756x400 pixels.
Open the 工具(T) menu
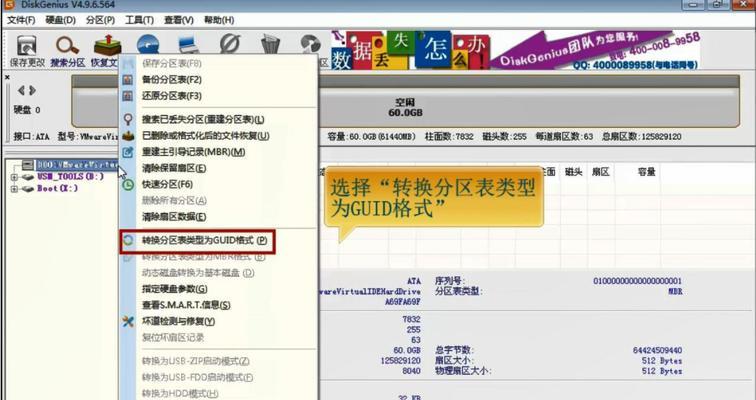tap(139, 20)
